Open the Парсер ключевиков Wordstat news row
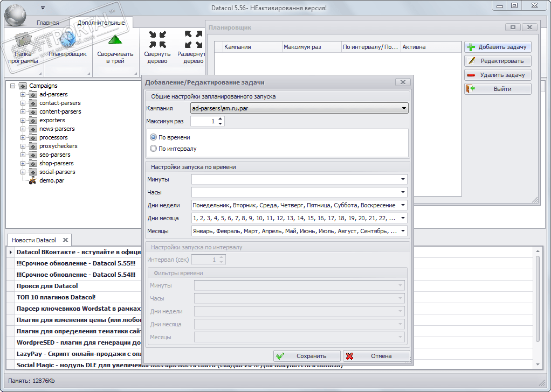 click(x=79, y=309)
